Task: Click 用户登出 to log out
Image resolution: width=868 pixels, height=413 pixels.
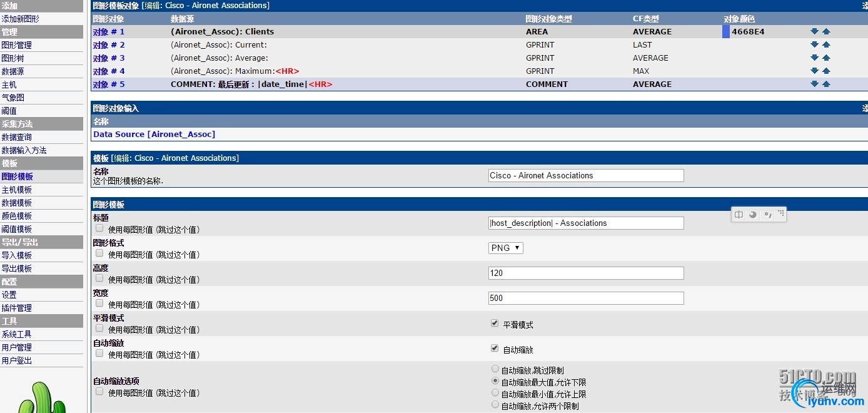Action: pyautogui.click(x=16, y=360)
